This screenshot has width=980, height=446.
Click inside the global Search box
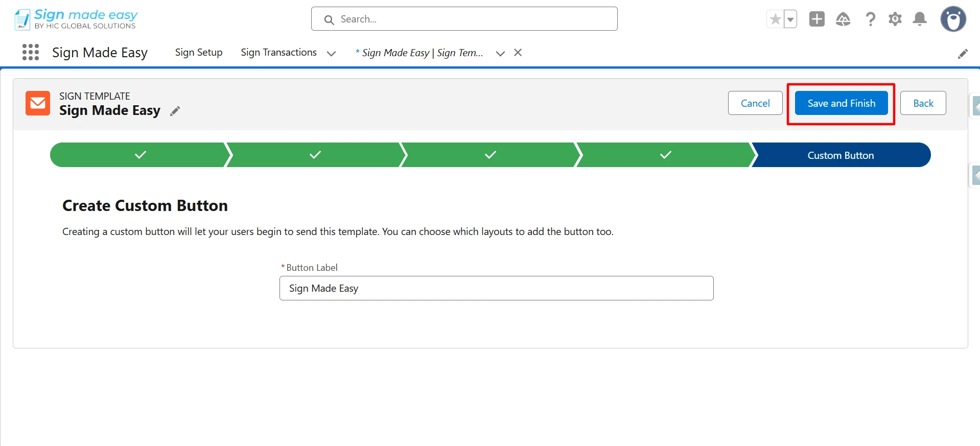pos(464,19)
